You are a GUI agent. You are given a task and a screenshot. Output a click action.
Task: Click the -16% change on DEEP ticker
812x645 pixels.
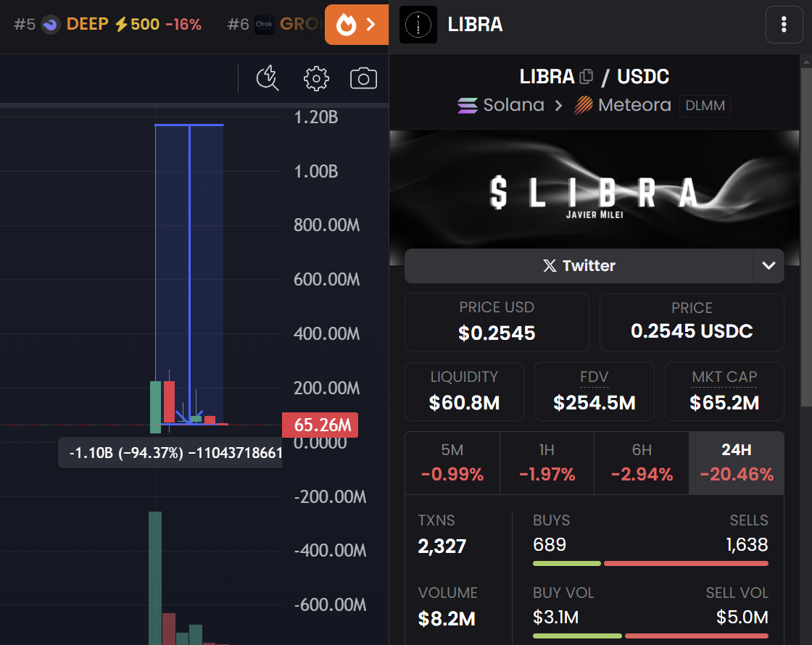point(183,25)
